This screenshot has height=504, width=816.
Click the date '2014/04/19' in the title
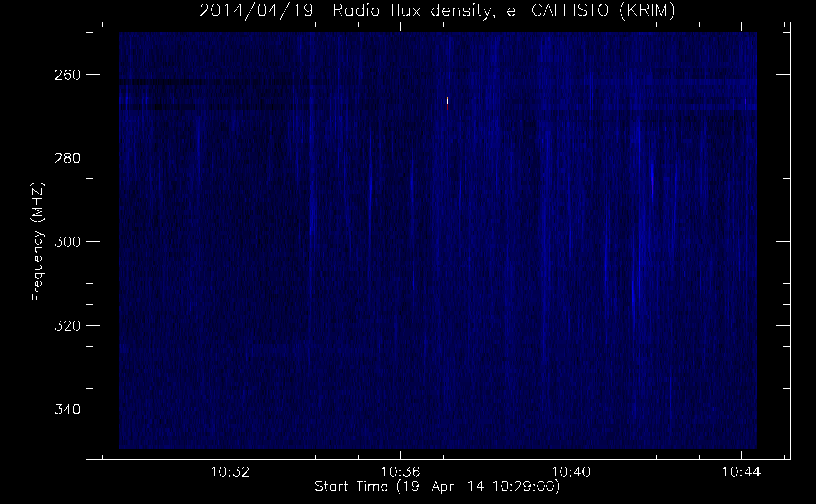256,11
